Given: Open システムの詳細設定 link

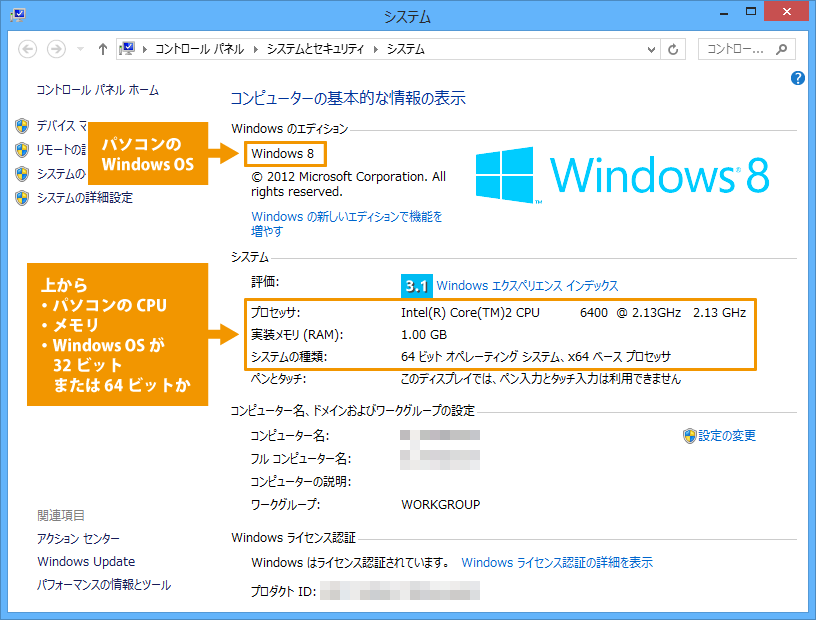Looking at the screenshot, I should (85, 198).
